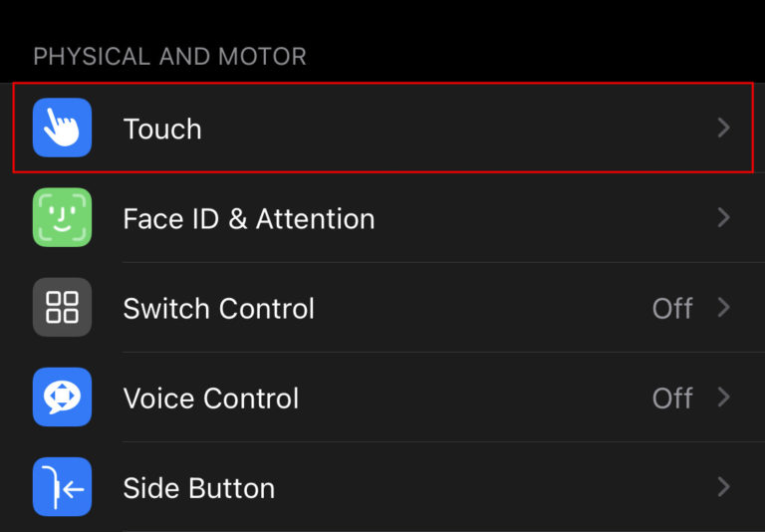The image size is (765, 532).
Task: Tap the Voice Control speech bubble icon
Action: click(x=62, y=398)
